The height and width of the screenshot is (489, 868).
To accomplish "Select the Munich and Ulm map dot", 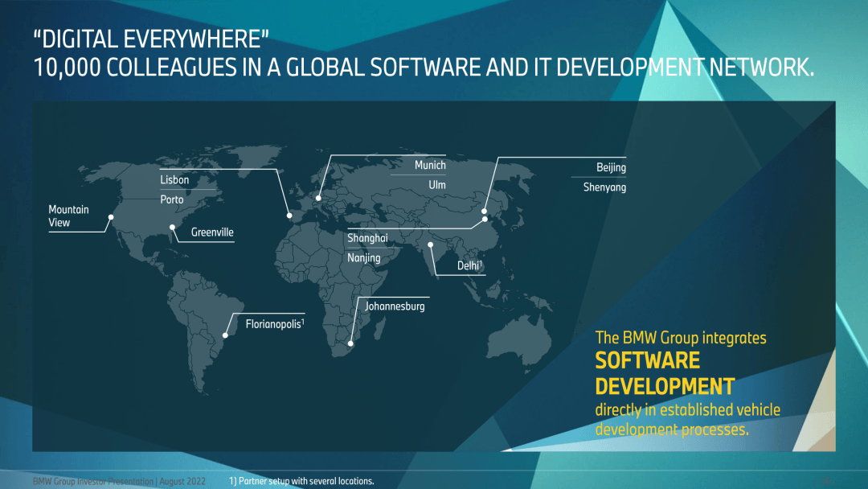I will pyautogui.click(x=318, y=198).
